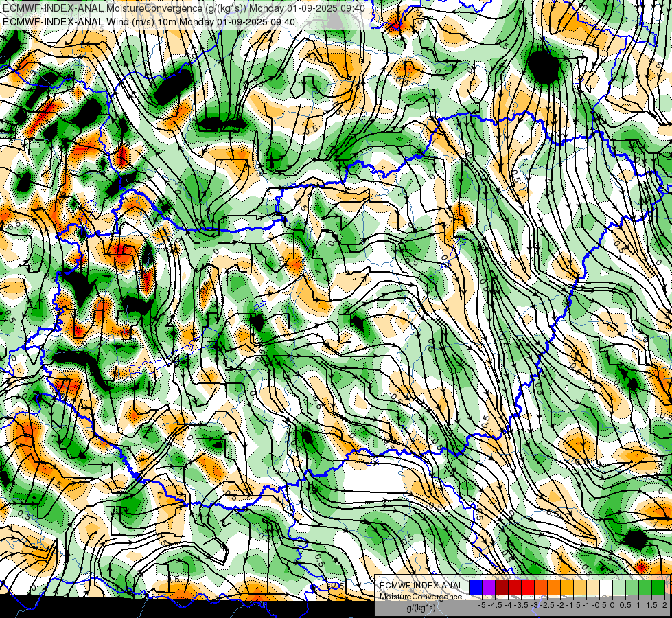Click the blue legend swatch left of -5
672x618 pixels.
tap(476, 587)
